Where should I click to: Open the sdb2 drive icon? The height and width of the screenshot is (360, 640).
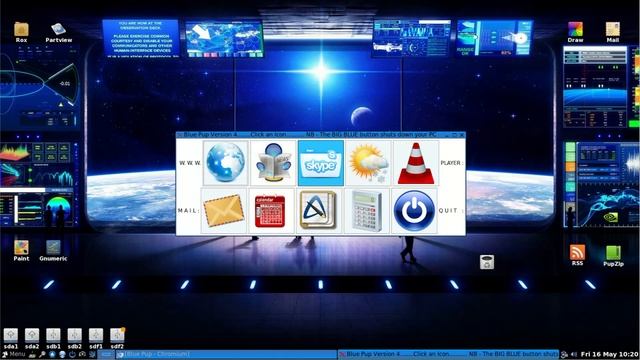click(x=74, y=338)
